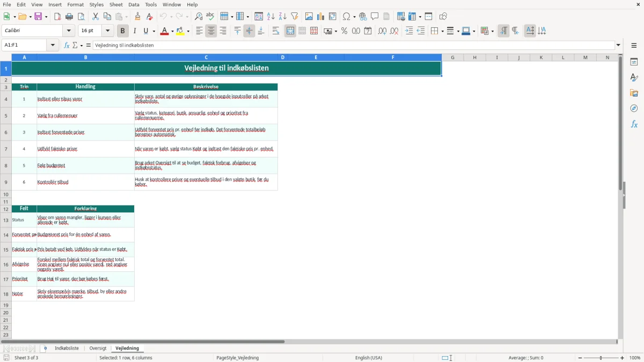Open background color dropdown arrow
Viewport: 644px width, 362px height.
pos(188,31)
